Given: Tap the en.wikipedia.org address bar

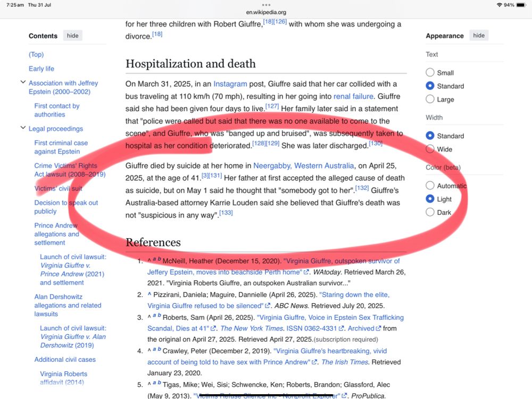Looking at the screenshot, I should (x=266, y=11).
